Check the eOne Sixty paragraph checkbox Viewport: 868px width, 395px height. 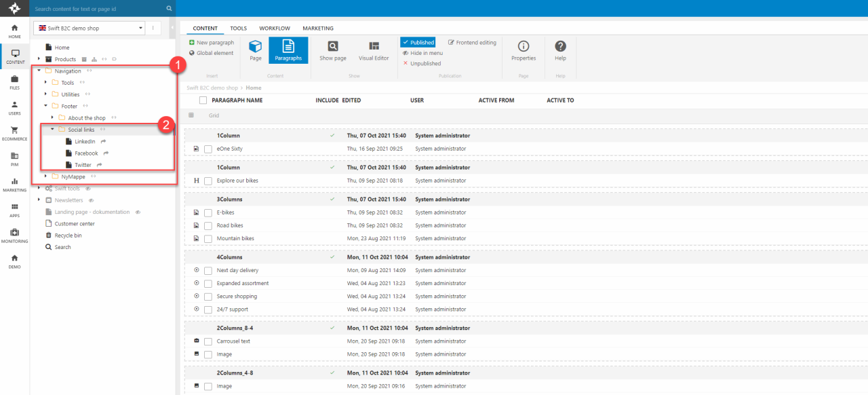point(208,149)
